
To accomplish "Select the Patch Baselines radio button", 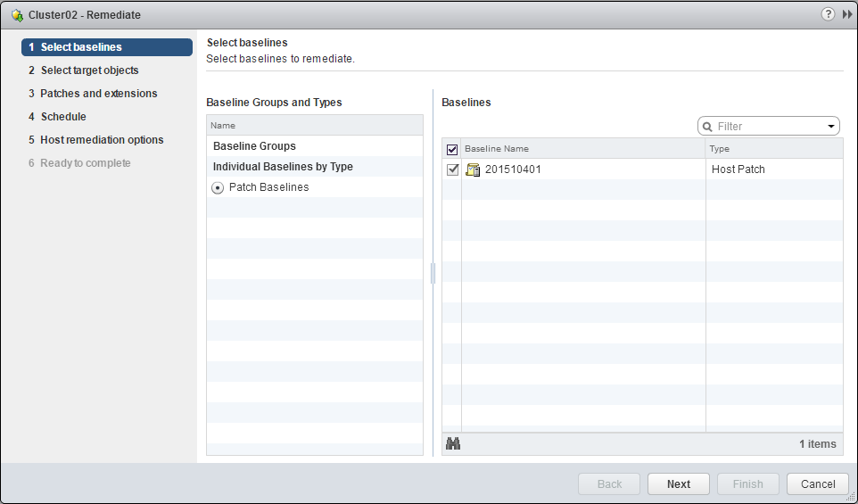I will click(x=218, y=188).
